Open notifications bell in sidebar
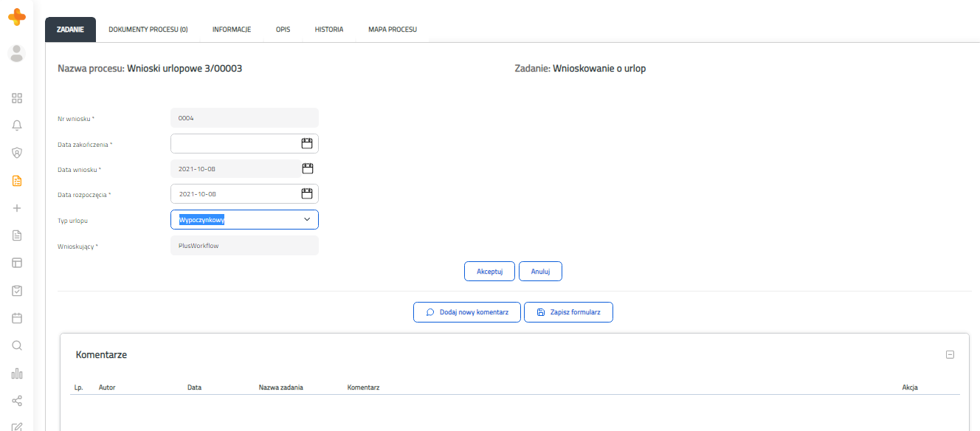 coord(17,125)
